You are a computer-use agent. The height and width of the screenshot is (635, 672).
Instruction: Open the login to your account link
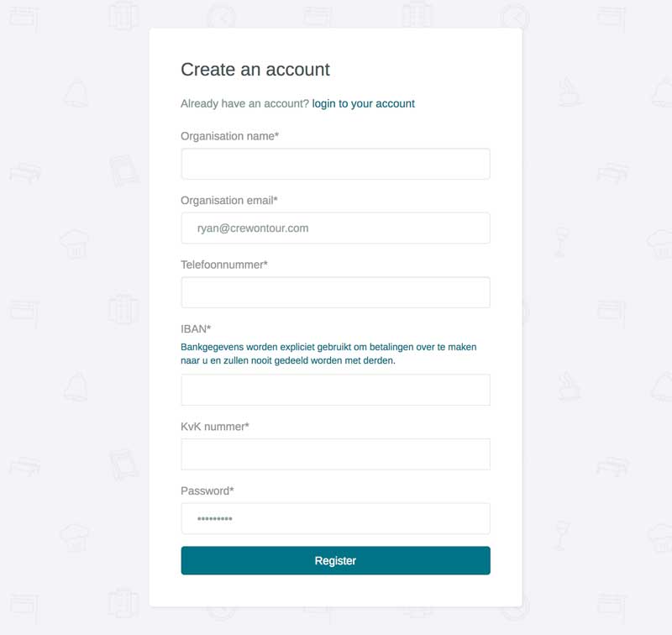click(363, 103)
